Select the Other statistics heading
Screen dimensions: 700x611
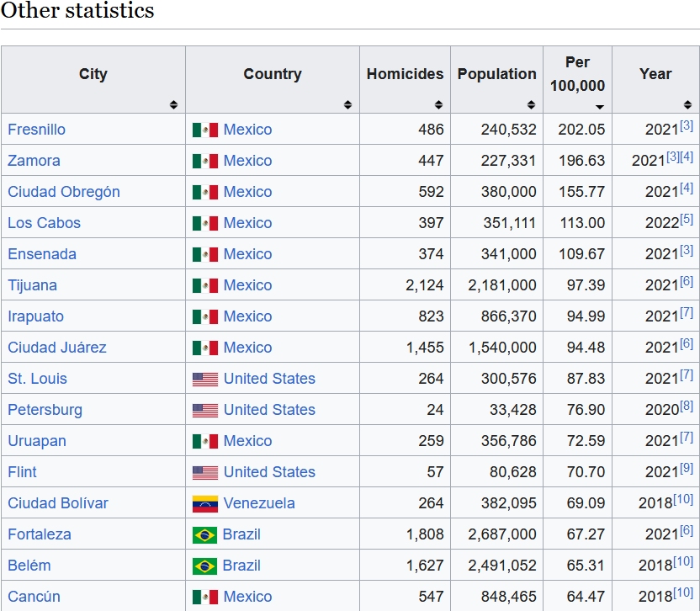[x=77, y=11]
